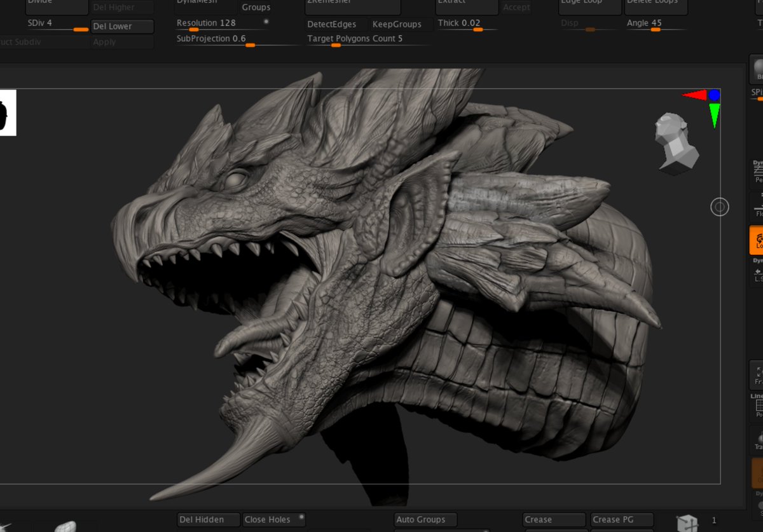Click the dimmed Disp slider

(x=590, y=25)
